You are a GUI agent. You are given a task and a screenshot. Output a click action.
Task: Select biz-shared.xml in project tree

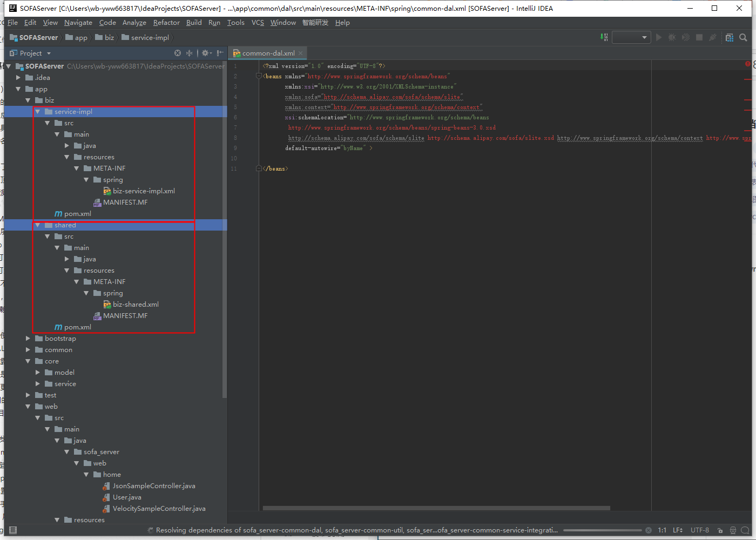[x=136, y=305]
